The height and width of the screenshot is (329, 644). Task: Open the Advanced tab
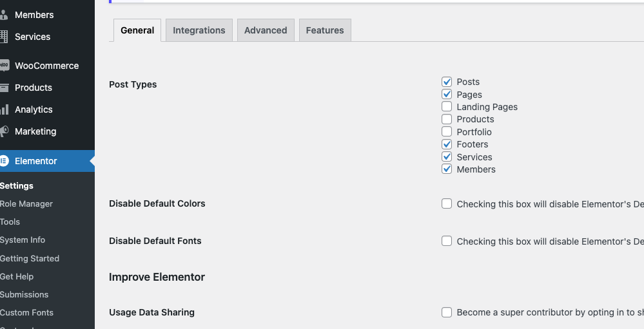266,30
